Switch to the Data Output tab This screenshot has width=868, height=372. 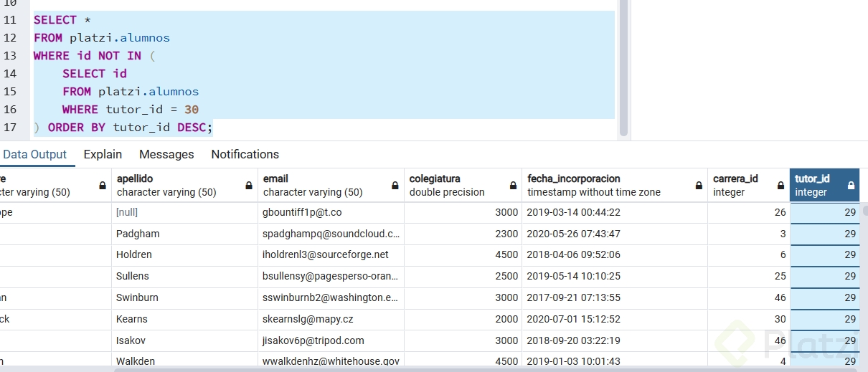[x=34, y=154]
